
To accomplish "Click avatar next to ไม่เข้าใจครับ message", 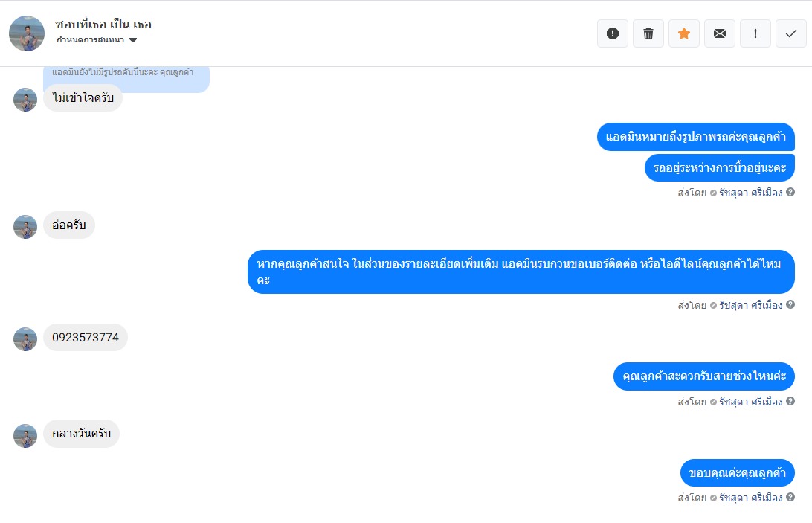I will click(x=25, y=100).
